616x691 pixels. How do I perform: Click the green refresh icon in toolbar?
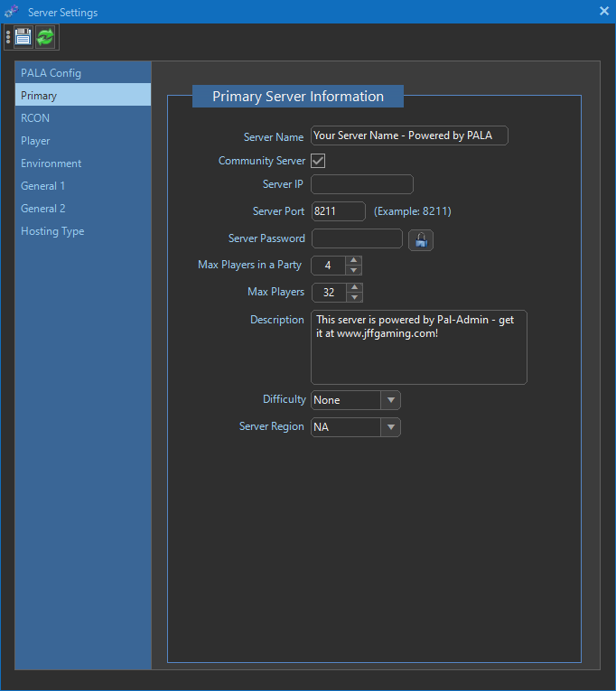tap(45, 37)
